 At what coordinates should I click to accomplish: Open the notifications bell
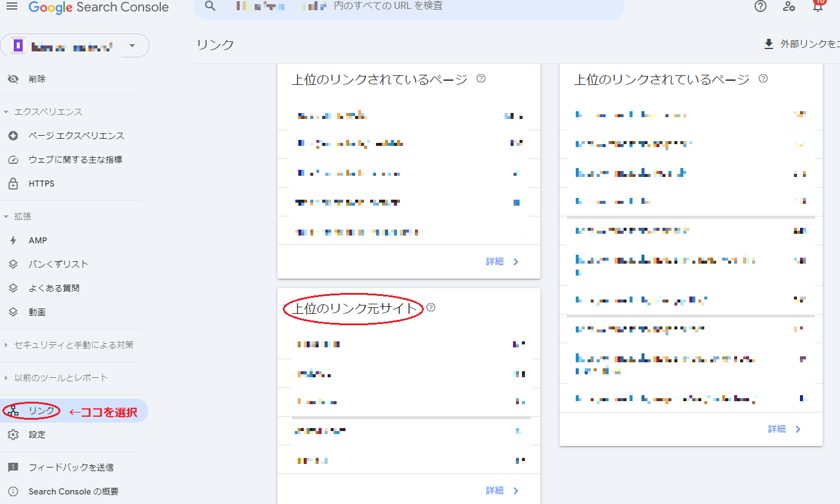[818, 7]
